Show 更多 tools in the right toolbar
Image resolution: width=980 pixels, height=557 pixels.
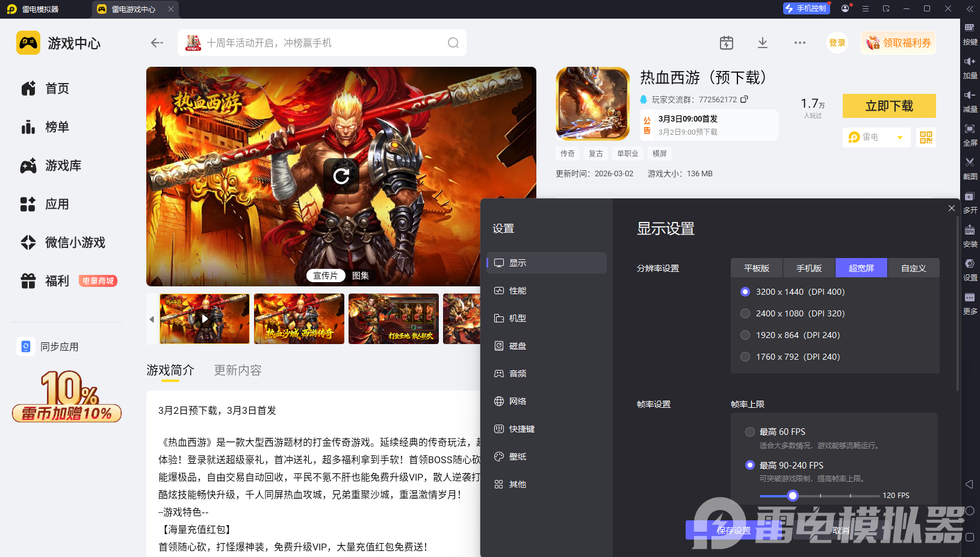coord(970,303)
